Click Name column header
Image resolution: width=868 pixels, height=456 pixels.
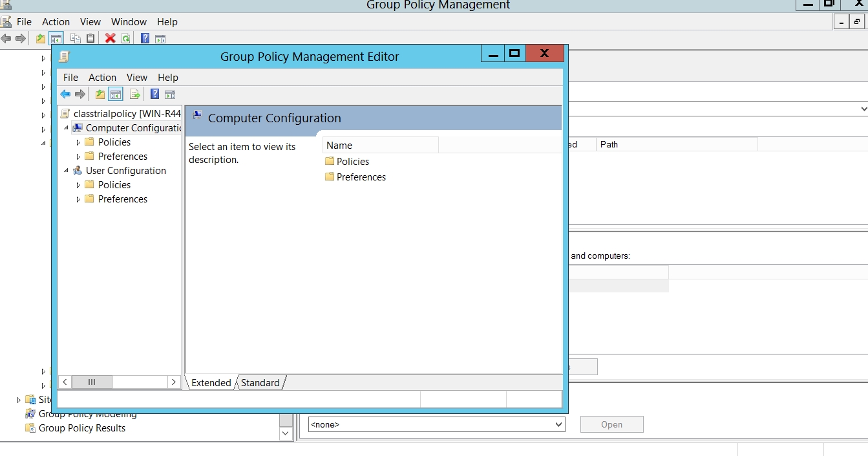point(380,146)
